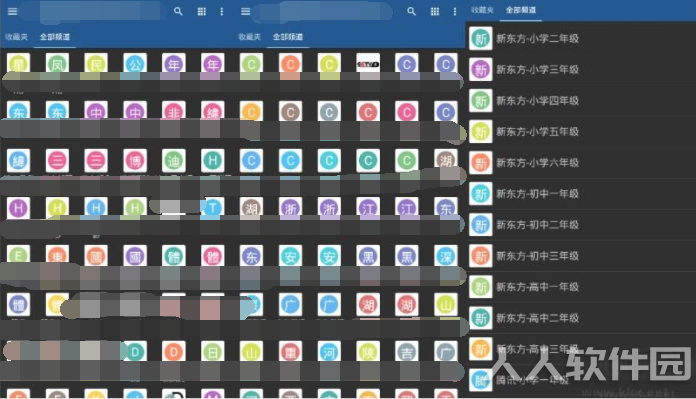Open the blue H channel icon
696x399 pixels.
pos(96,208)
